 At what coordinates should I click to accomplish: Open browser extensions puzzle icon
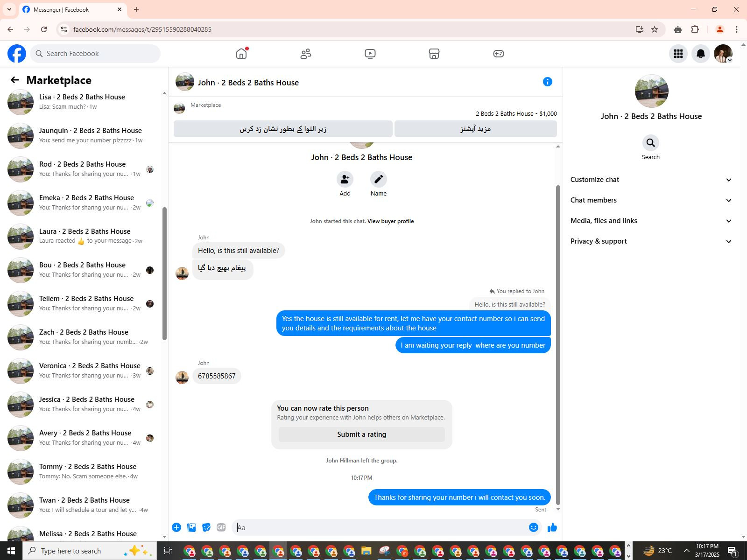(695, 29)
